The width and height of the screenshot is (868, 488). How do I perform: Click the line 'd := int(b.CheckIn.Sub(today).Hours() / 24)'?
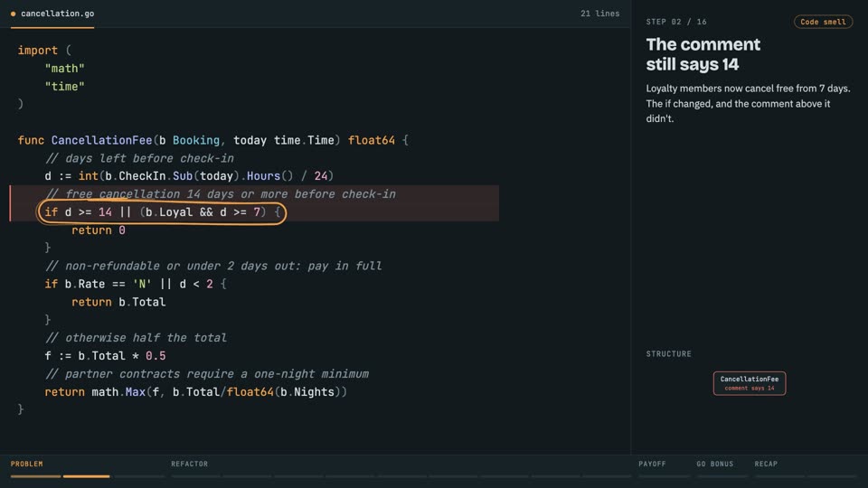pyautogui.click(x=189, y=176)
